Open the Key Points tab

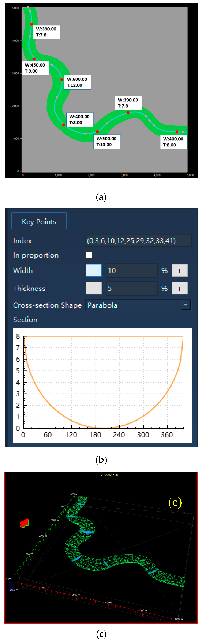(39, 221)
